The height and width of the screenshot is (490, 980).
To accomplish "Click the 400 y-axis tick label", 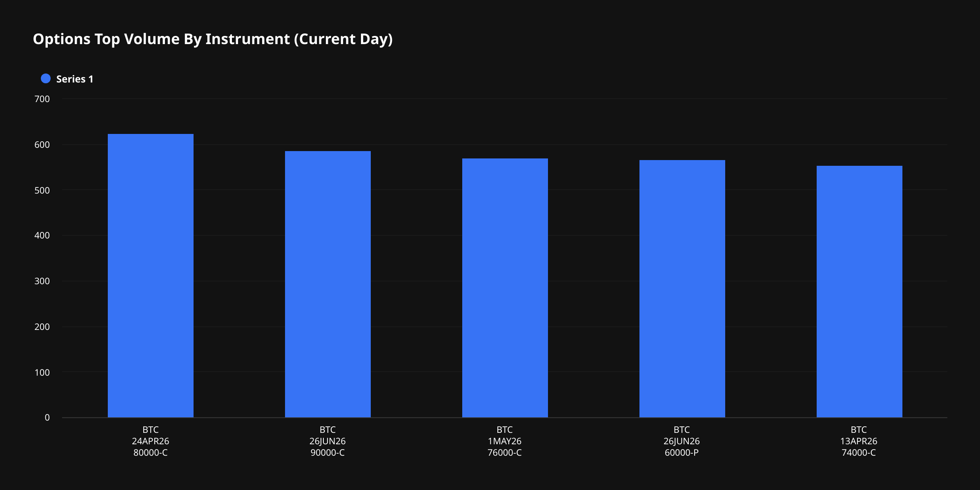I will coord(42,236).
